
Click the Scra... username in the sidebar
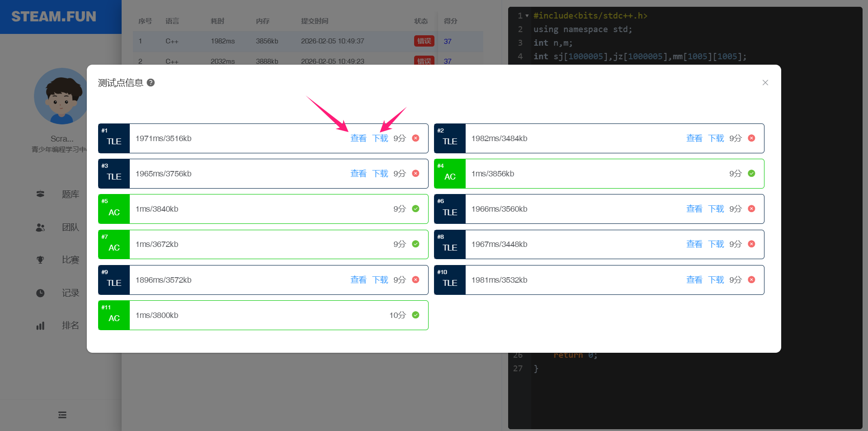(x=62, y=139)
